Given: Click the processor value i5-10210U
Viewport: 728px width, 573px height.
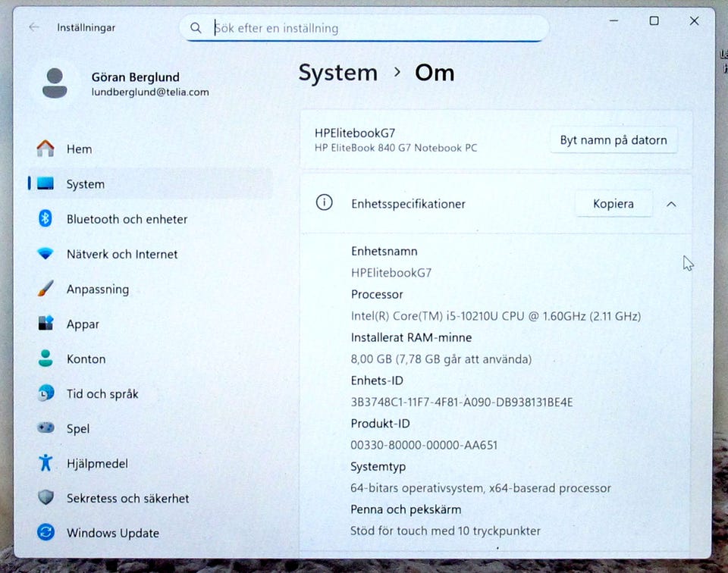Looking at the screenshot, I should (x=496, y=316).
